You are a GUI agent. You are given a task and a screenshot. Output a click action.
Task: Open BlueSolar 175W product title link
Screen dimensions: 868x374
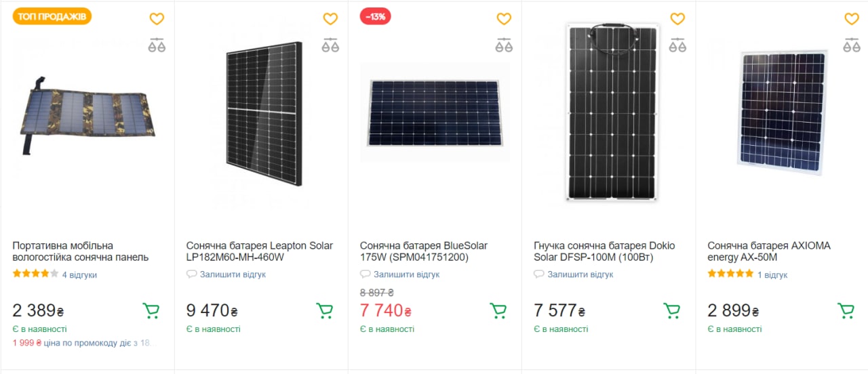click(x=423, y=251)
